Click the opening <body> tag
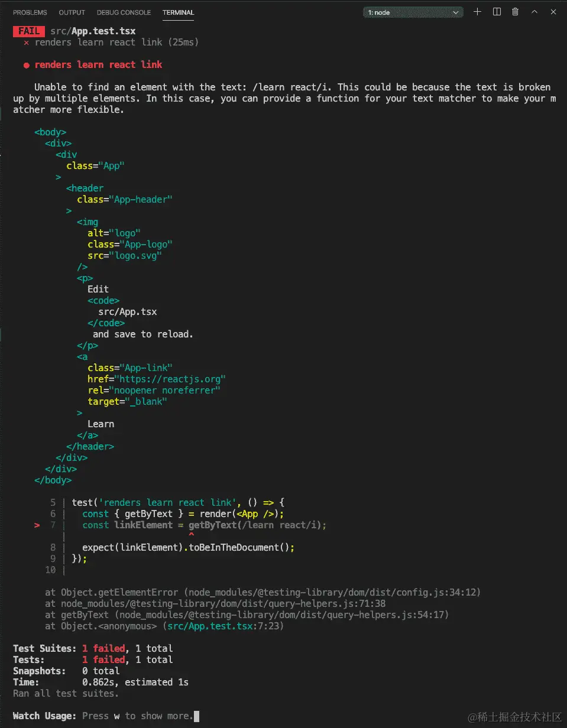 pos(50,132)
